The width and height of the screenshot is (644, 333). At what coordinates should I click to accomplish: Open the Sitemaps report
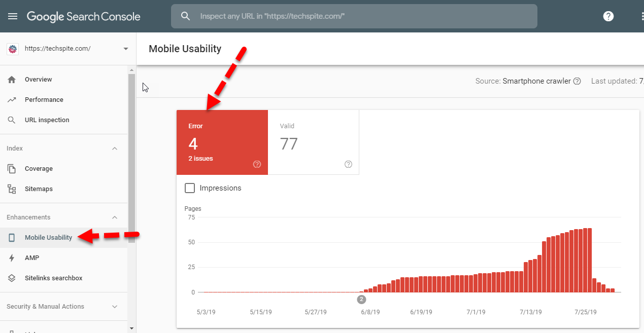[39, 189]
